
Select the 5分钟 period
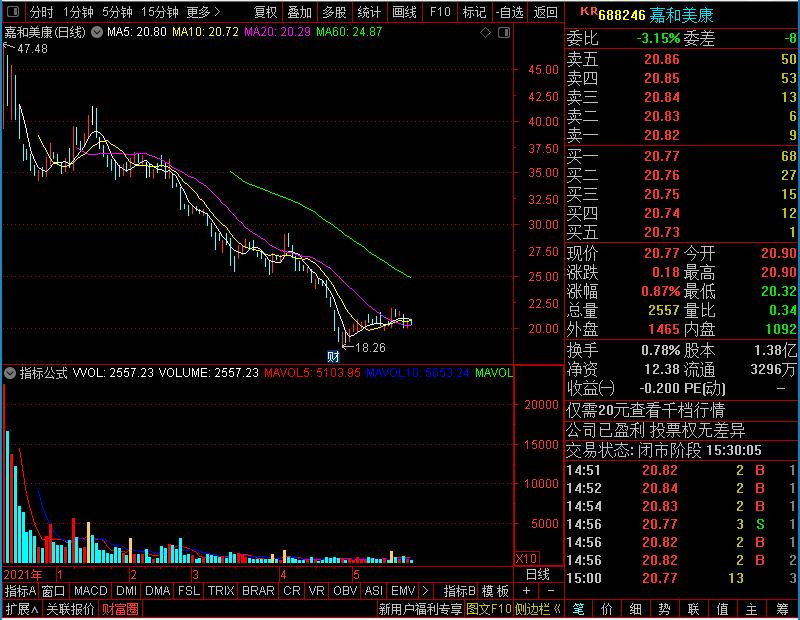click(x=117, y=12)
